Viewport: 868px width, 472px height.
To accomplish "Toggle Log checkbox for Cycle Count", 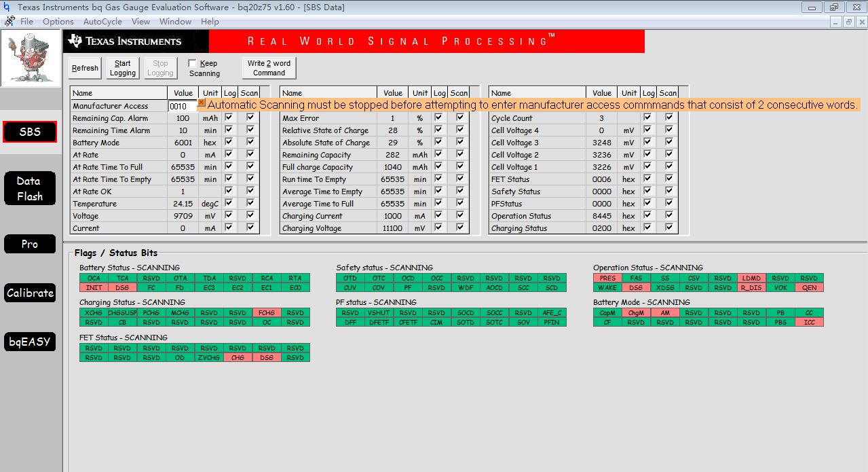I will coord(648,117).
